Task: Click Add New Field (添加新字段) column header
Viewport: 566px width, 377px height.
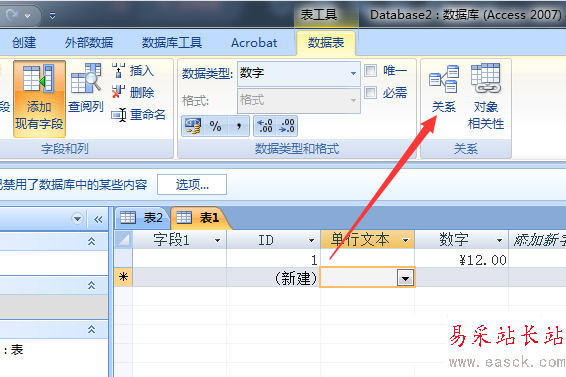Action: pyautogui.click(x=537, y=240)
